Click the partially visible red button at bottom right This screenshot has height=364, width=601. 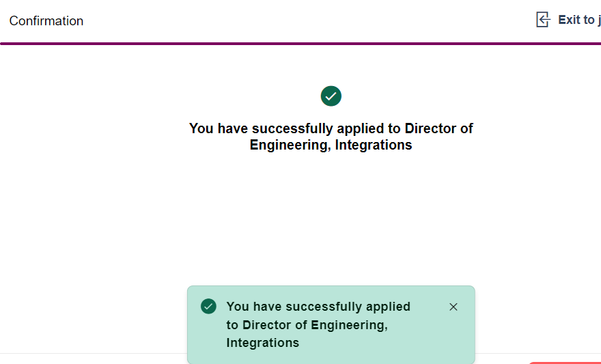click(565, 362)
